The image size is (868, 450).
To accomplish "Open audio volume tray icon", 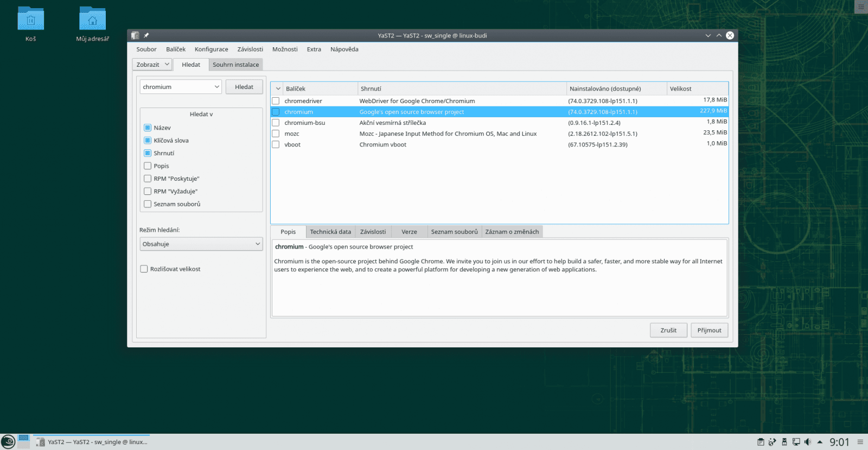I will 808,442.
